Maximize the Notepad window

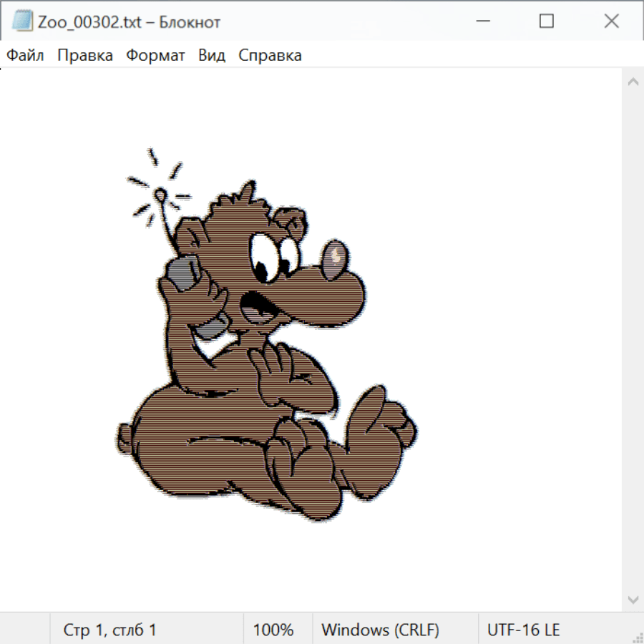tap(547, 21)
